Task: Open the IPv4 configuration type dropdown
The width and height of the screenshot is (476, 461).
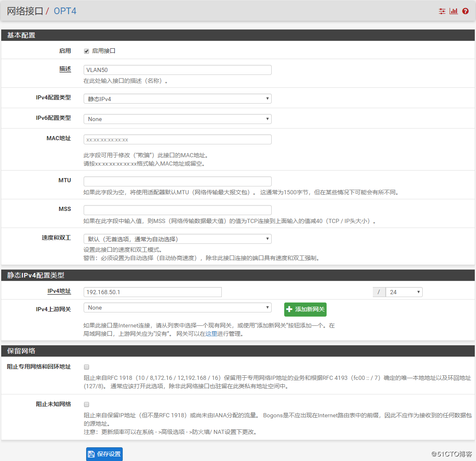Action: (x=177, y=99)
